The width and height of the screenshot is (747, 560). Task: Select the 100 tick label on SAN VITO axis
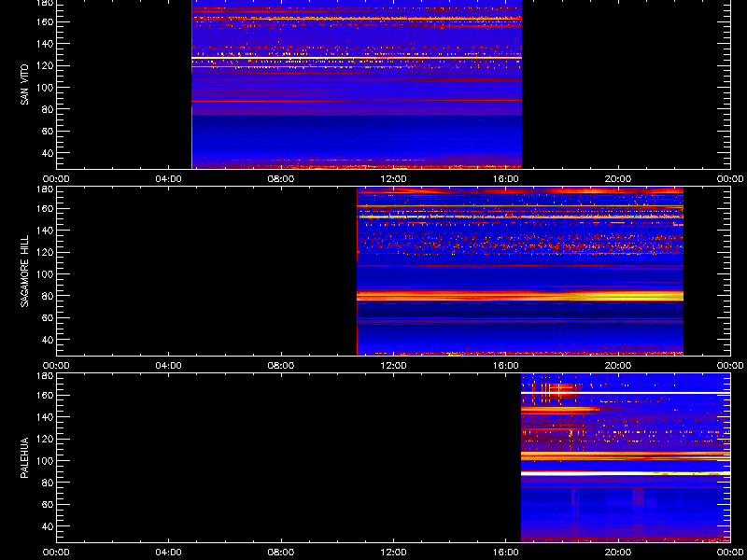(x=47, y=88)
